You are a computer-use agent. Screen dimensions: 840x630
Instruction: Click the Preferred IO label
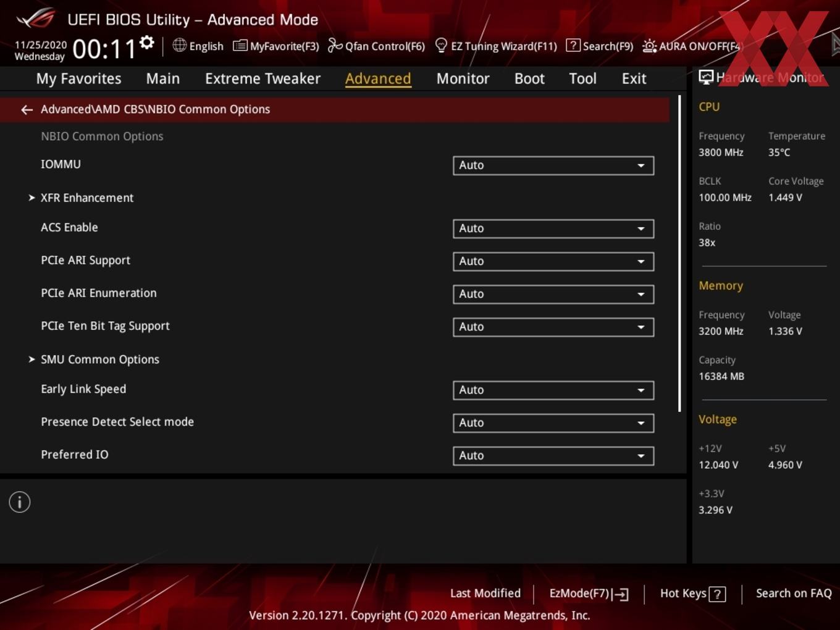pos(75,455)
